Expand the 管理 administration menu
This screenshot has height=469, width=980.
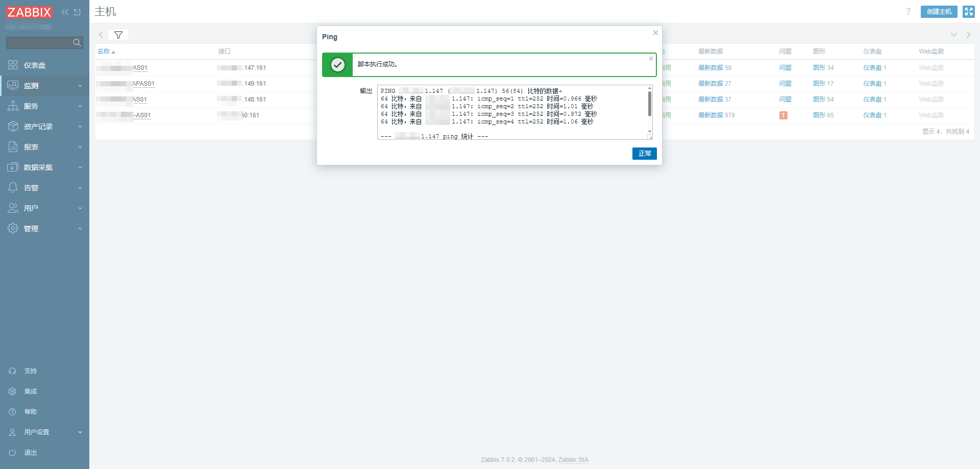[x=44, y=229]
